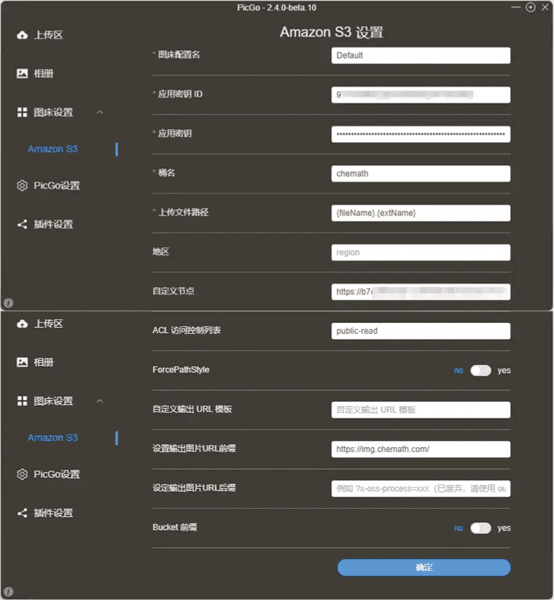Go to 上传区 label in the upper sidebar

coord(49,35)
